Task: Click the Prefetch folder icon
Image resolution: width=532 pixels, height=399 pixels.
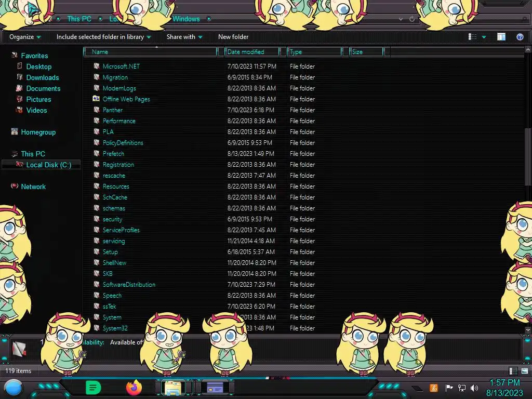Action: (x=97, y=153)
